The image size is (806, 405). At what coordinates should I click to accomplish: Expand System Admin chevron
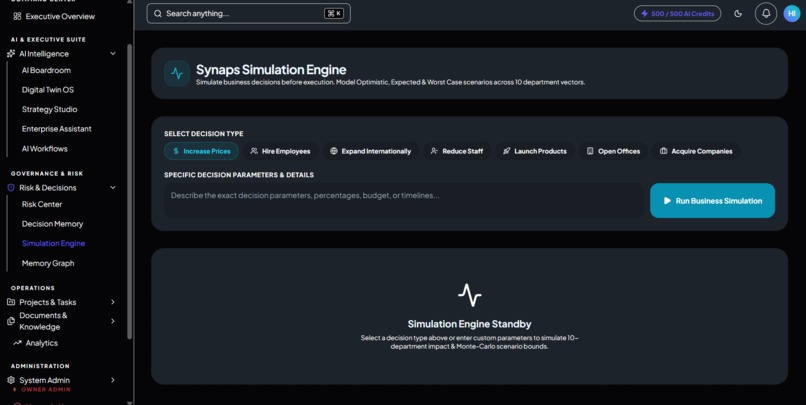pos(113,380)
